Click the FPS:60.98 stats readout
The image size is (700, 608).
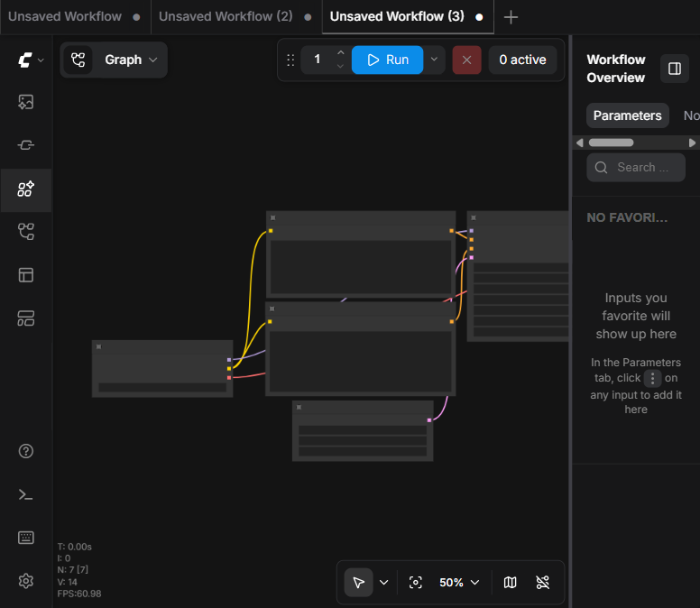coord(79,594)
